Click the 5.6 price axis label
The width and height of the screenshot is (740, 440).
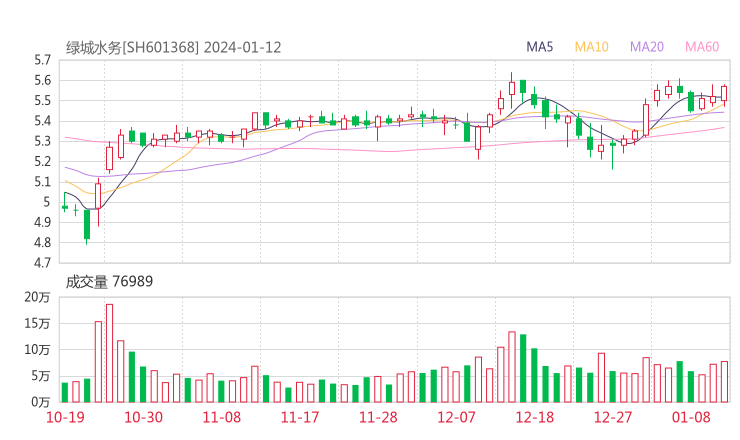(42, 80)
